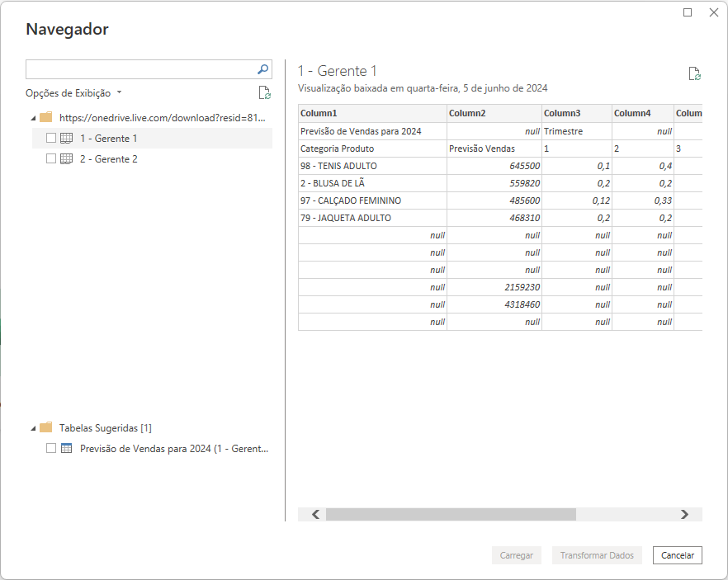Image resolution: width=728 pixels, height=580 pixels.
Task: Collapse the Tabelas Sugeridas tree node
Action: [32, 428]
